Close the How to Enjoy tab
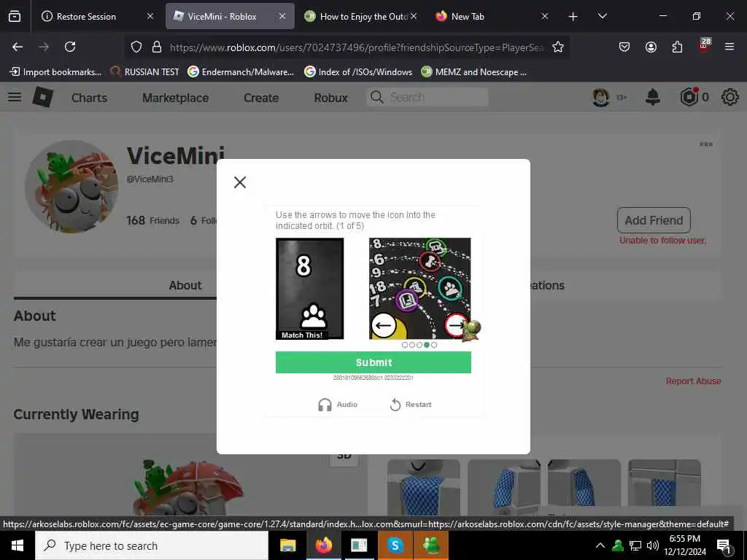 (414, 16)
